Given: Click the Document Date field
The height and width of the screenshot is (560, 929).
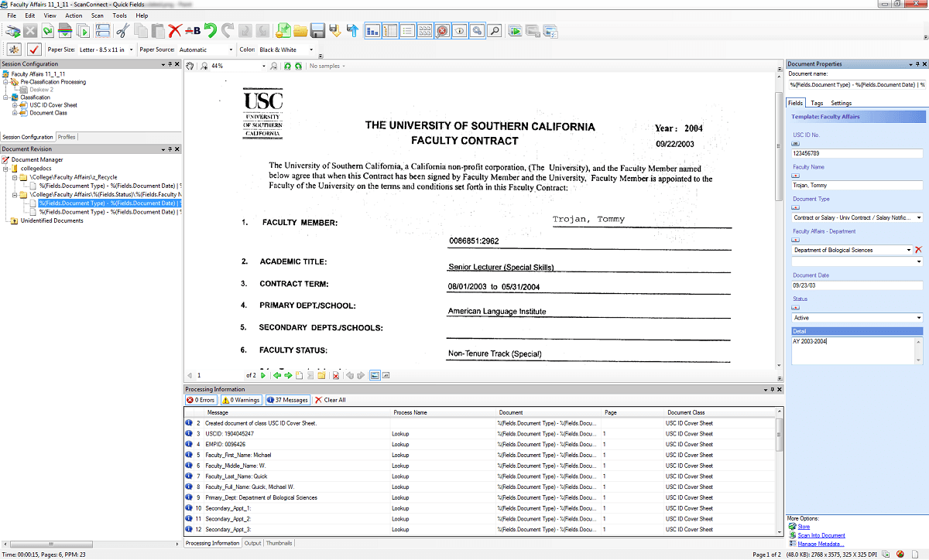Looking at the screenshot, I should click(x=857, y=285).
